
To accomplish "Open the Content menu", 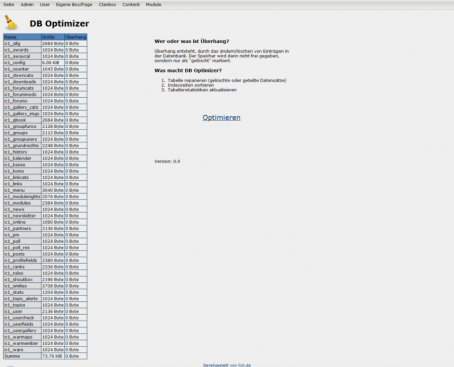I will (131, 4).
